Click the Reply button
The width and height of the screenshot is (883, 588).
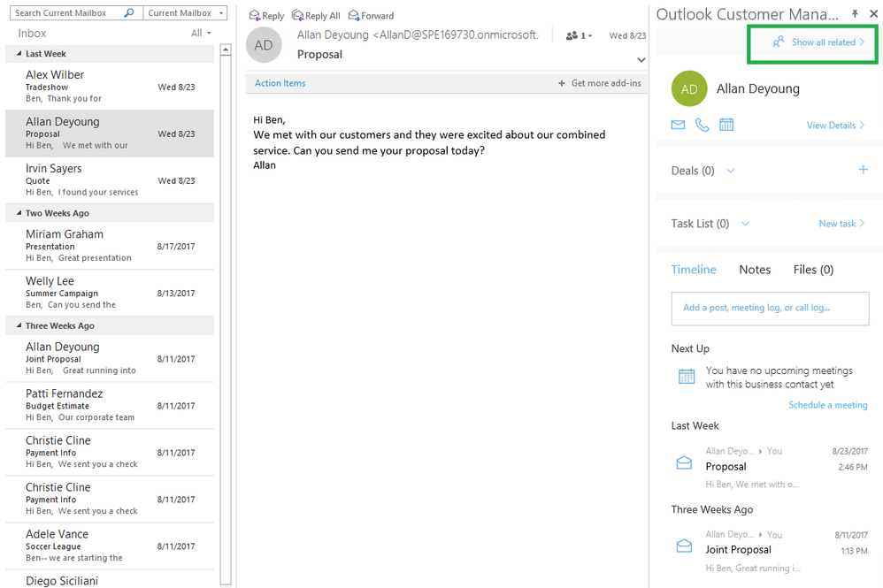pos(266,16)
